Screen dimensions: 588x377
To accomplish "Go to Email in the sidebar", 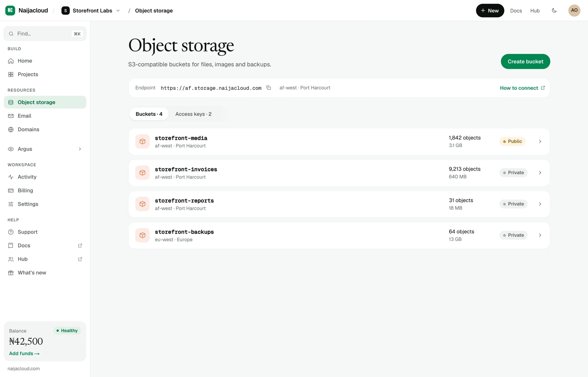I will (45, 116).
